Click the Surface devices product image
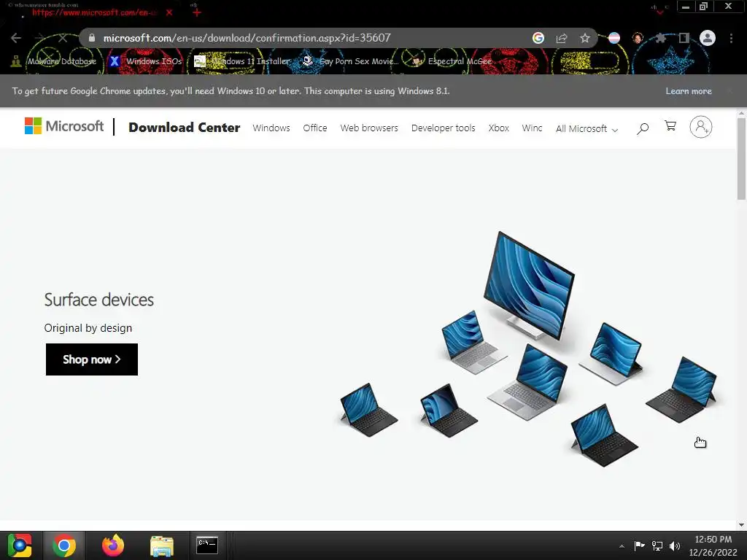Viewport: 747px width, 560px height. tap(529, 349)
